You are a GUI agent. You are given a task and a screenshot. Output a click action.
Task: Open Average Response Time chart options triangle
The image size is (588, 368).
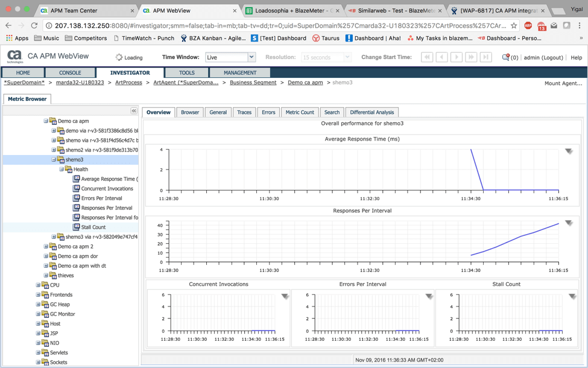[569, 151]
